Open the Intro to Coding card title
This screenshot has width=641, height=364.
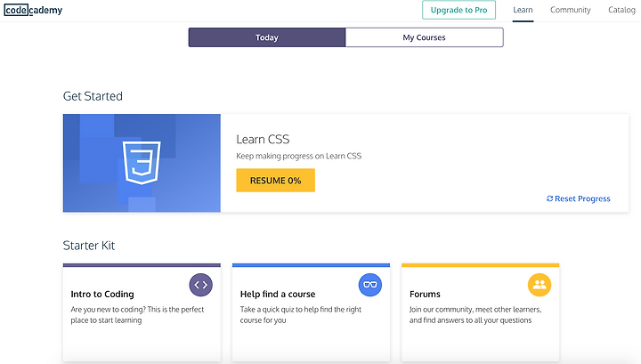[x=102, y=295]
